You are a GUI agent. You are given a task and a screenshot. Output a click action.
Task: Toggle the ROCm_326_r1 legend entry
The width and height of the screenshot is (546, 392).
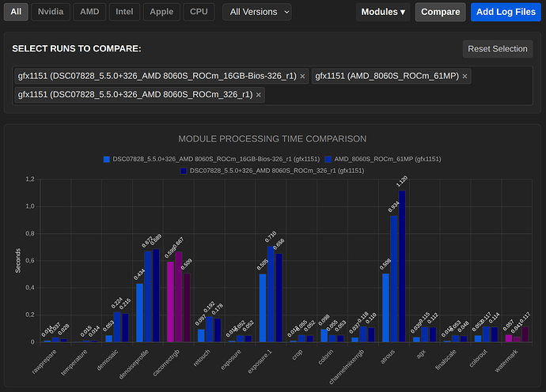coord(272,171)
